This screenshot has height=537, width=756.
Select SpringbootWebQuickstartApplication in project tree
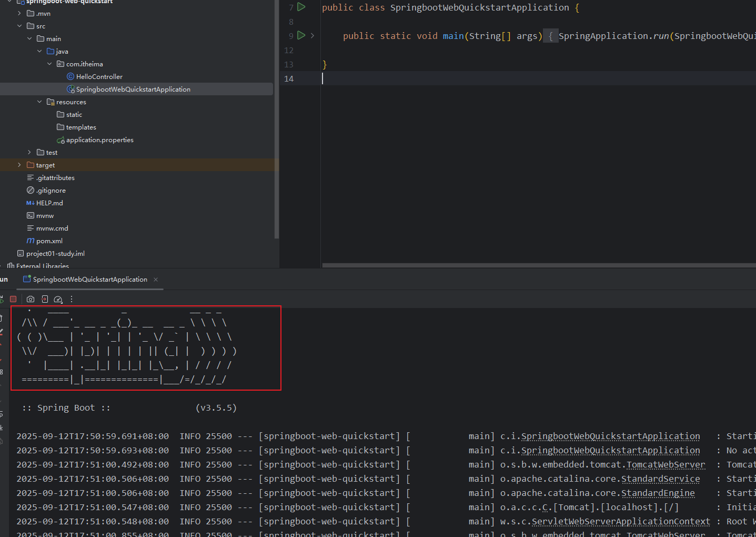(133, 89)
